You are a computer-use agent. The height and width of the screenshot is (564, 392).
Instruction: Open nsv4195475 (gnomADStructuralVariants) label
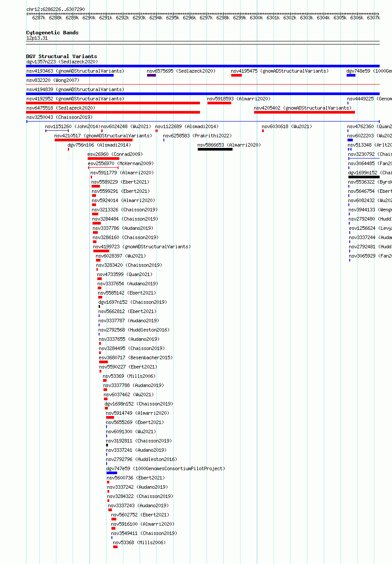pyautogui.click(x=280, y=71)
